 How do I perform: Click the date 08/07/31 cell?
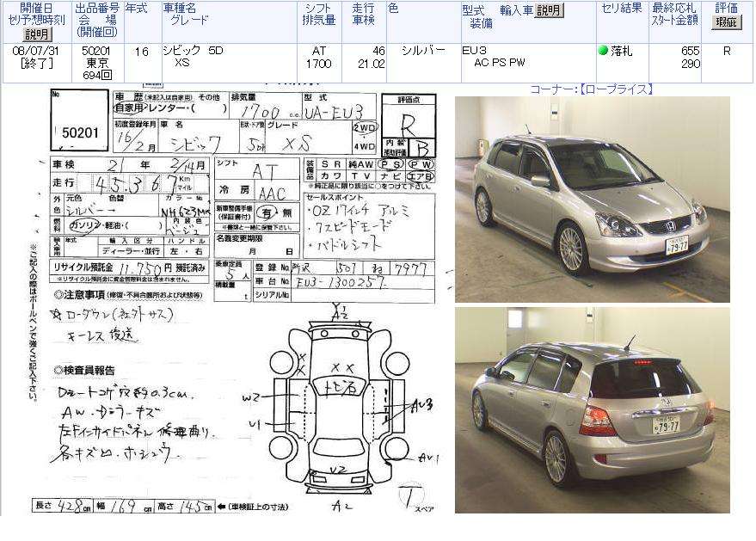point(34,51)
